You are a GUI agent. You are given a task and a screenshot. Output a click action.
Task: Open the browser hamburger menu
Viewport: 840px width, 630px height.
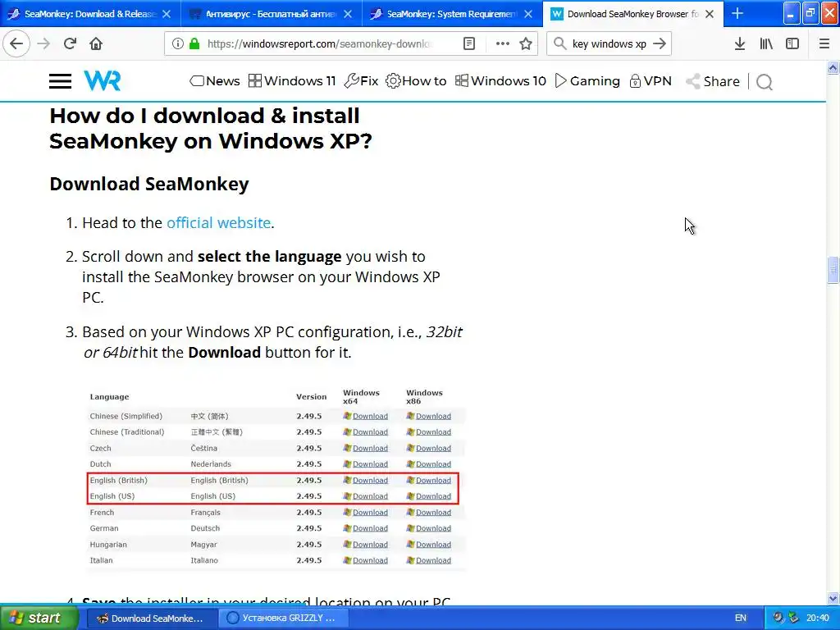click(824, 43)
